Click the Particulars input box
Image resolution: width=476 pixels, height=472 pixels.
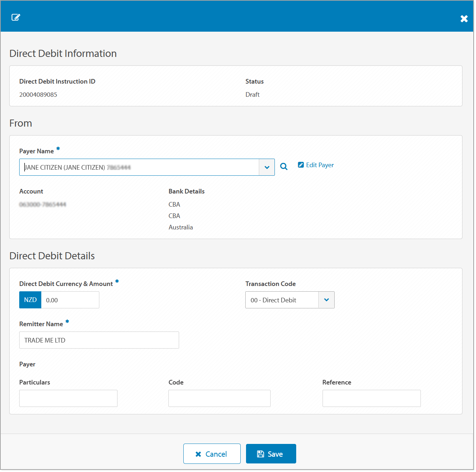point(68,398)
